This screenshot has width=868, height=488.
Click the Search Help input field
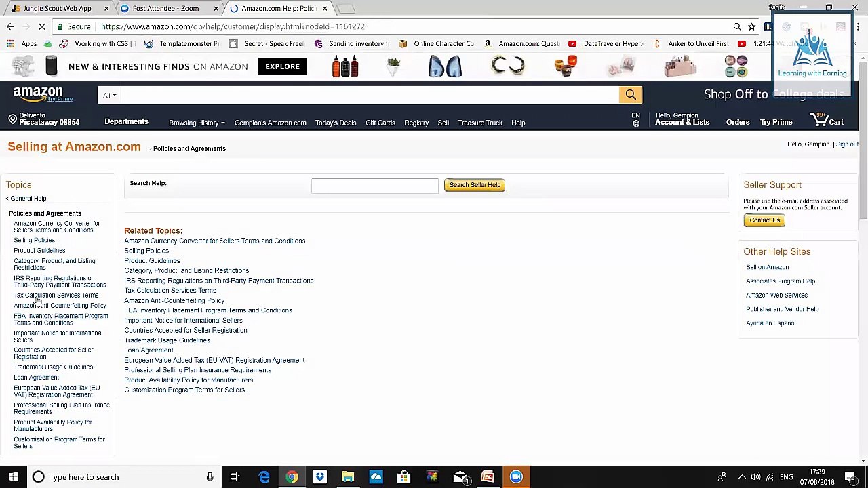coord(375,185)
